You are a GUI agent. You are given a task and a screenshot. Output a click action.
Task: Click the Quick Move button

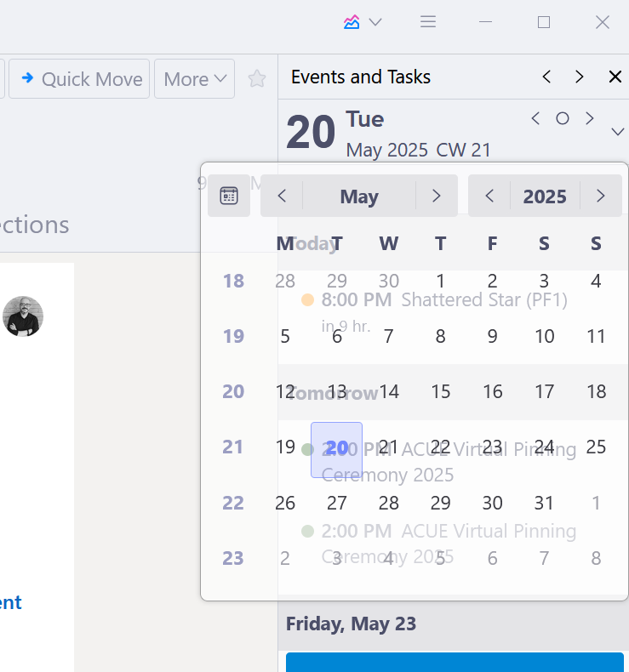[x=80, y=79]
